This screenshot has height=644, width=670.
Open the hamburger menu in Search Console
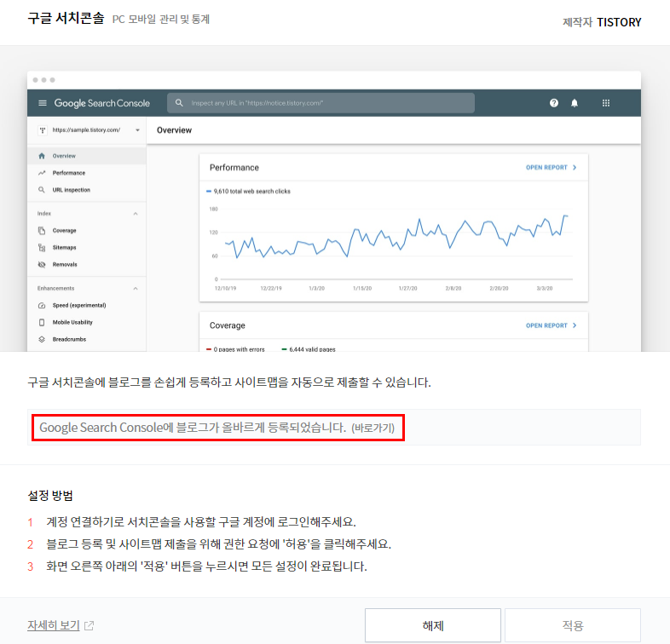(x=43, y=103)
